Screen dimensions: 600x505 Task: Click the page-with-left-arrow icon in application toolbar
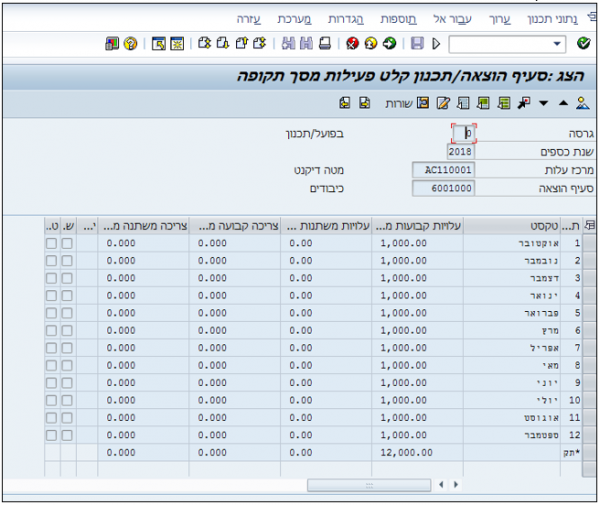(345, 103)
